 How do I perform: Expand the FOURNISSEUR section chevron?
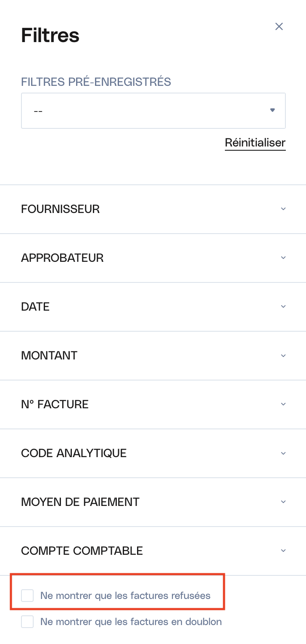pyautogui.click(x=283, y=209)
